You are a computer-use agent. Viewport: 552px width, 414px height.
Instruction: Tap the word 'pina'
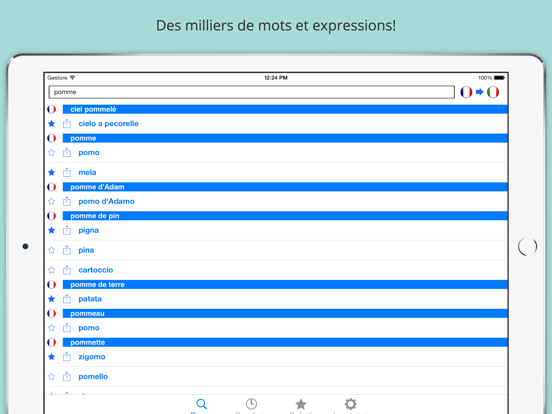(x=86, y=250)
